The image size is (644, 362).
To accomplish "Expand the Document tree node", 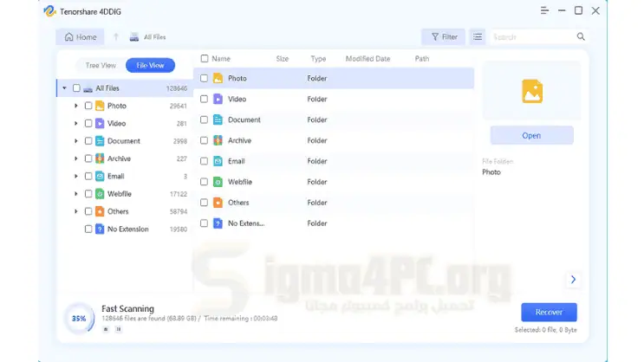I will coord(76,141).
